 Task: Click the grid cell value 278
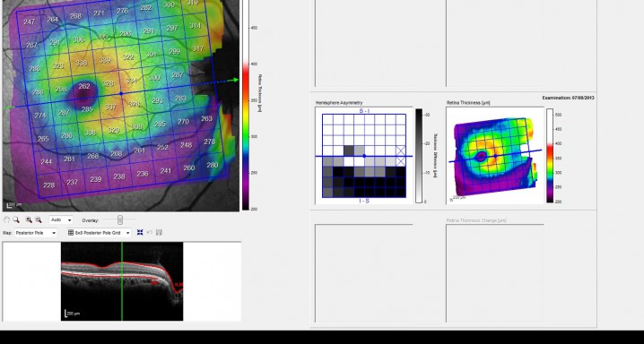coord(210,142)
